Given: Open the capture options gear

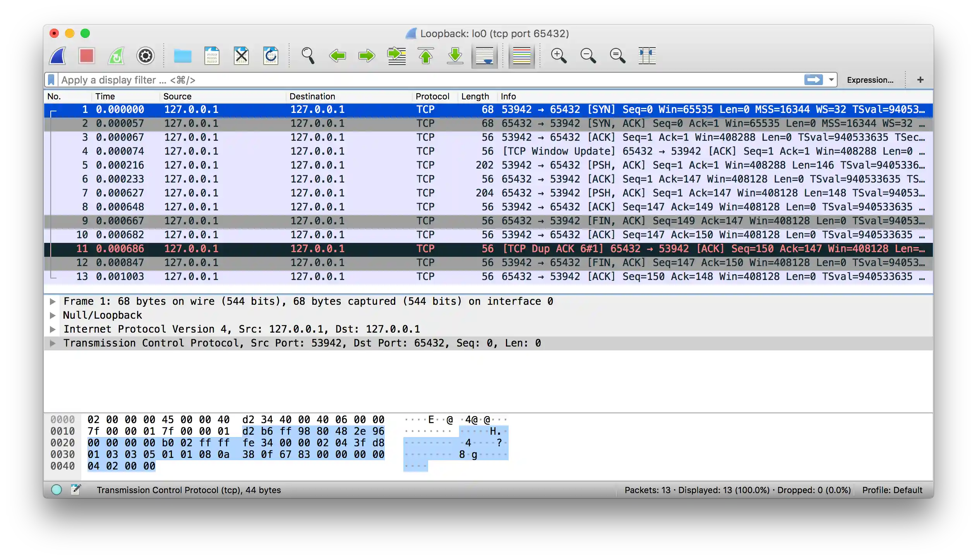Looking at the screenshot, I should pos(145,56).
